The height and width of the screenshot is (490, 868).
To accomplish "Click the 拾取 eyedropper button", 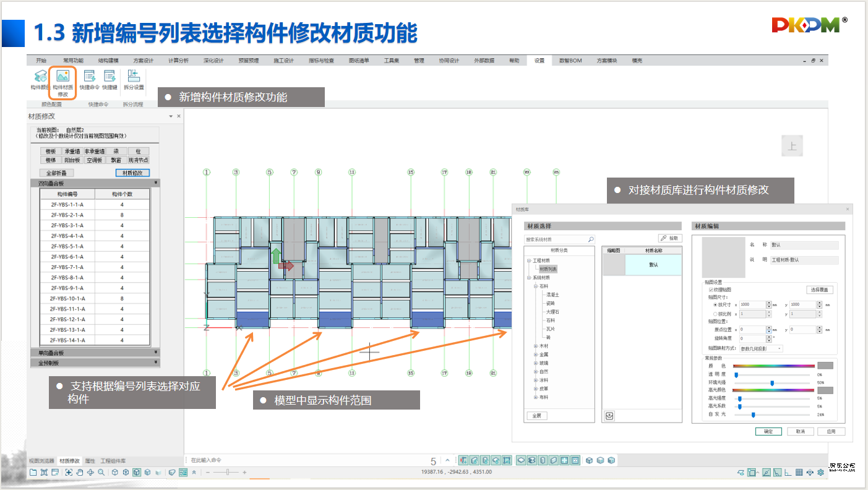I will pos(670,238).
